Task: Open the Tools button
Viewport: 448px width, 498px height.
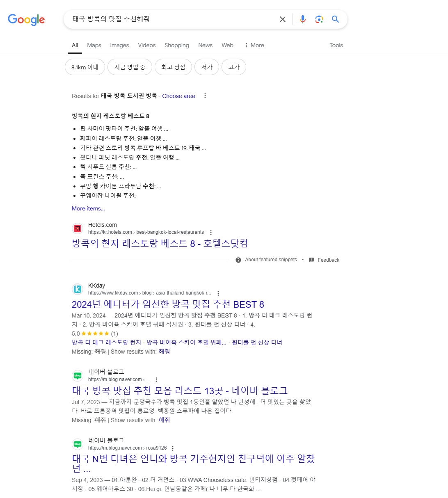Action: [336, 46]
